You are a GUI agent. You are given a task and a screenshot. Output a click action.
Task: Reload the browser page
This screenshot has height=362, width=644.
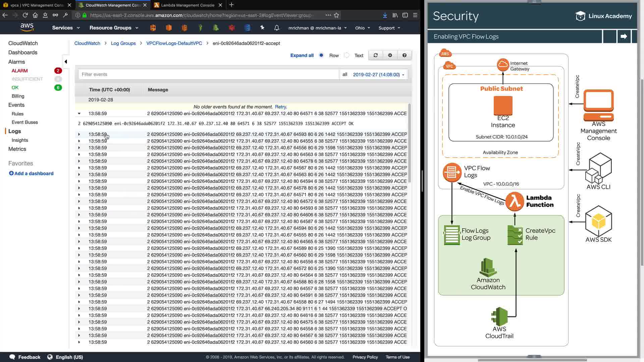pyautogui.click(x=25, y=15)
